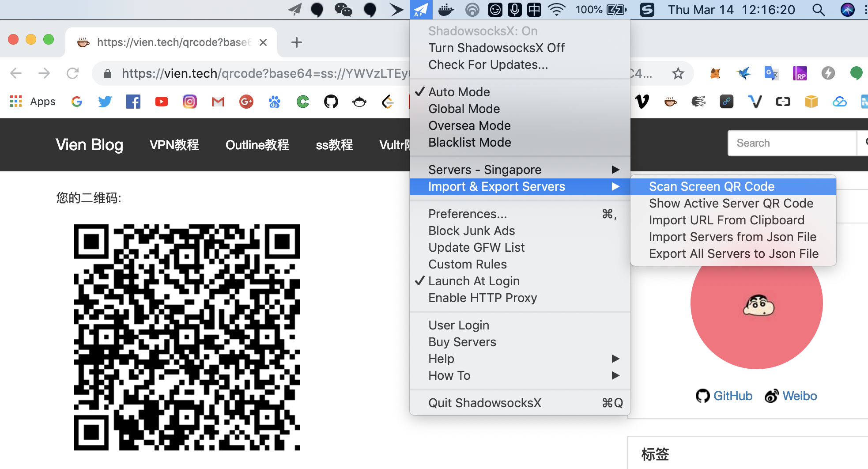
Task: Open the Docker whale menu bar icon
Action: tap(446, 10)
